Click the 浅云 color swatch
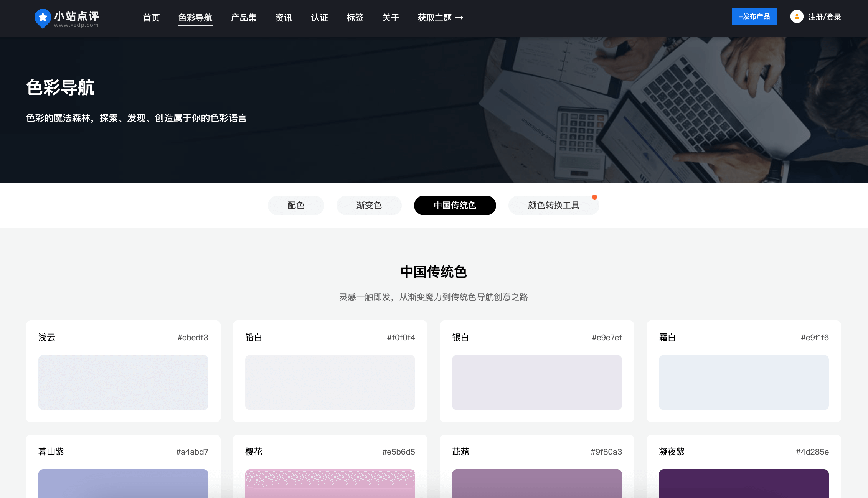Screen dimensions: 868x498 click(123, 383)
